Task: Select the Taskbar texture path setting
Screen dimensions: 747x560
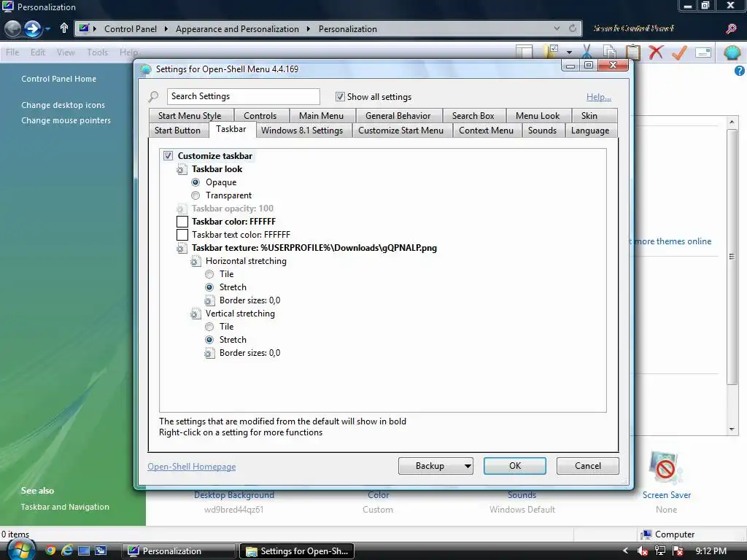Action: (314, 248)
